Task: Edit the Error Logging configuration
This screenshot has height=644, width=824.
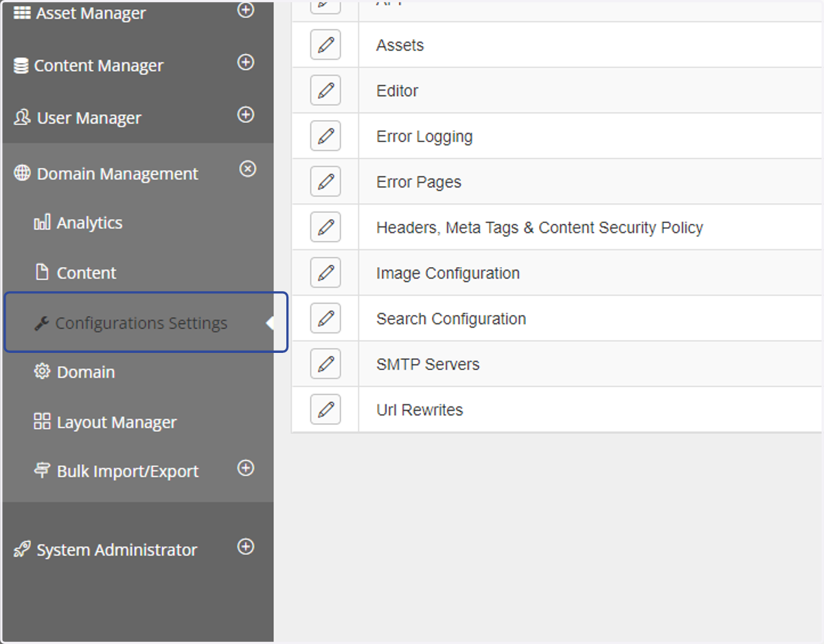Action: click(325, 136)
